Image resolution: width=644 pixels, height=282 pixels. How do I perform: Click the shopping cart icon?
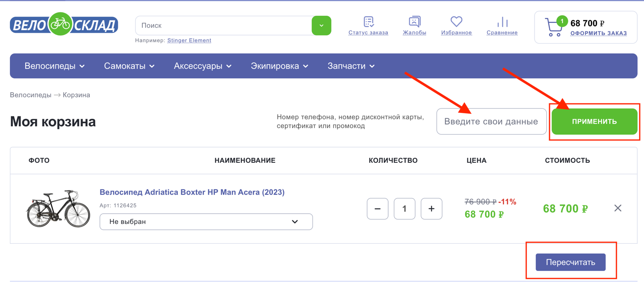[553, 27]
